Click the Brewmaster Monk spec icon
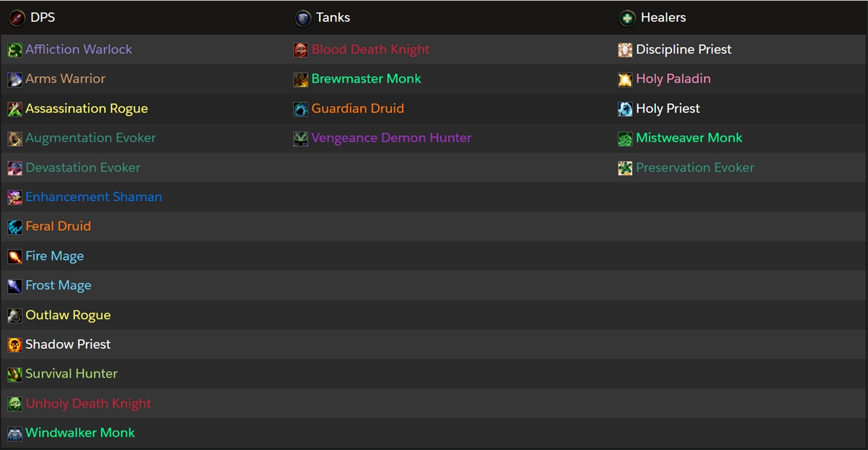The height and width of the screenshot is (450, 868). pos(301,80)
